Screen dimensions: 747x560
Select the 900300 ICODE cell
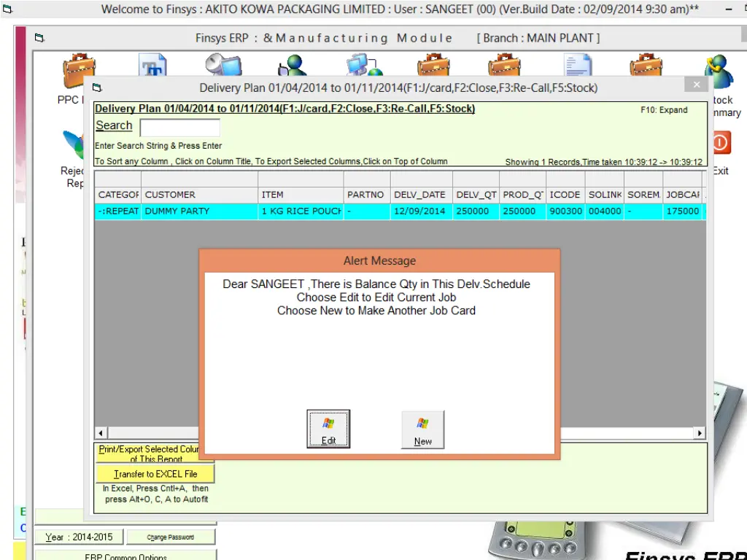[x=565, y=211]
